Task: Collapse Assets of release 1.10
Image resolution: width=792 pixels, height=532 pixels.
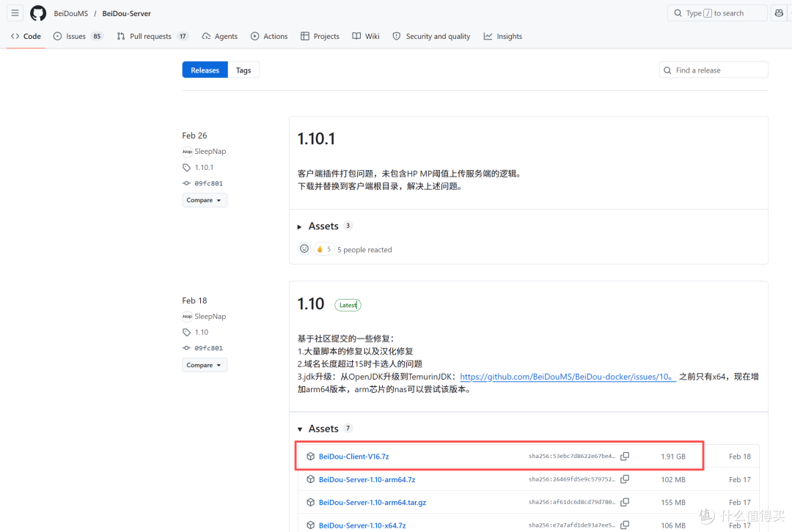Action: pos(323,429)
